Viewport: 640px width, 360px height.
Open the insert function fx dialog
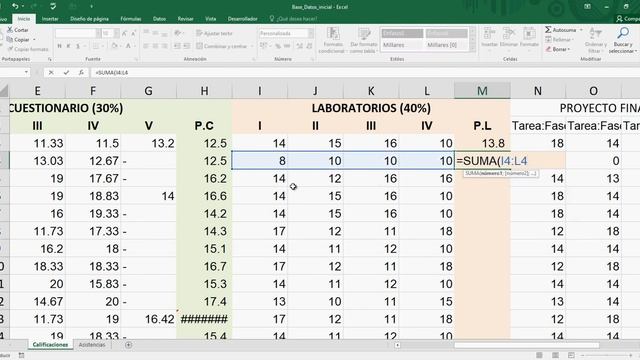pos(81,72)
